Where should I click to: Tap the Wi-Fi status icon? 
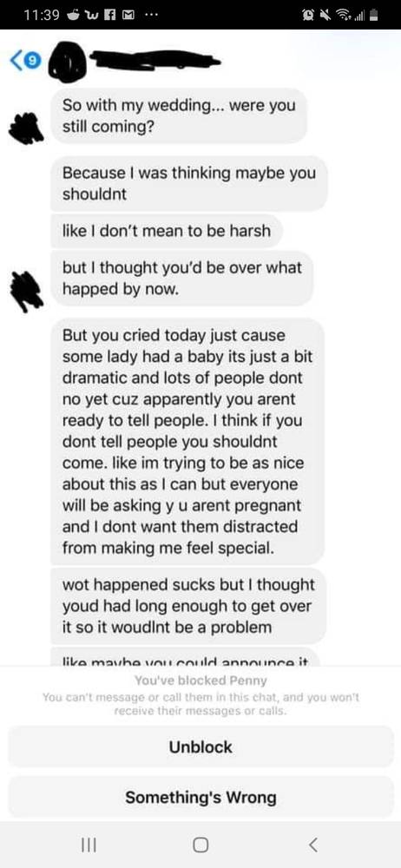tap(342, 16)
